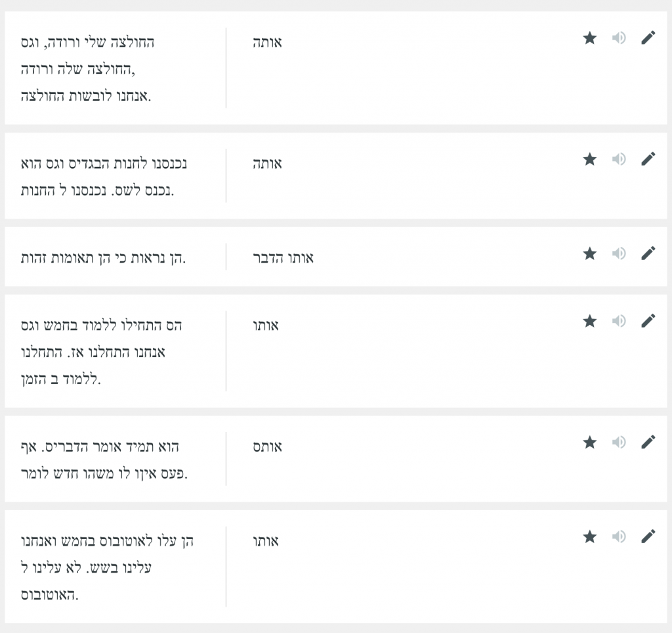This screenshot has height=633, width=672.
Task: Play audio for the ללמוד ב הזמן card
Action: (x=619, y=321)
